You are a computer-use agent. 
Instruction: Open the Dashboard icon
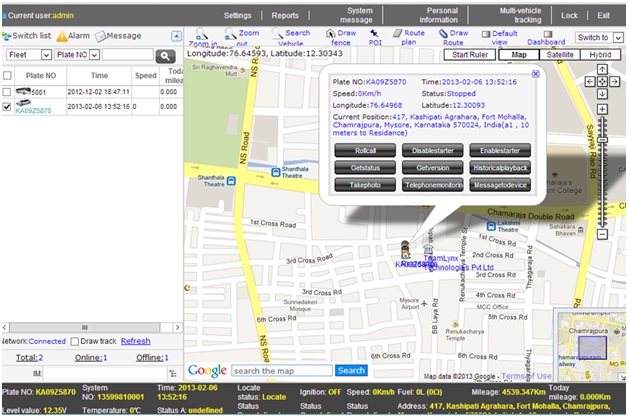coord(548,34)
